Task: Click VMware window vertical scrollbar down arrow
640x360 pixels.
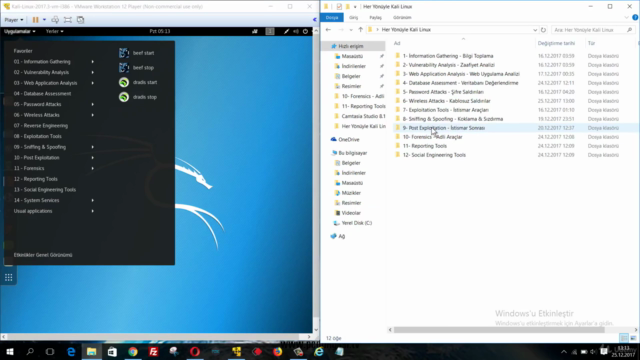Action: click(316, 330)
